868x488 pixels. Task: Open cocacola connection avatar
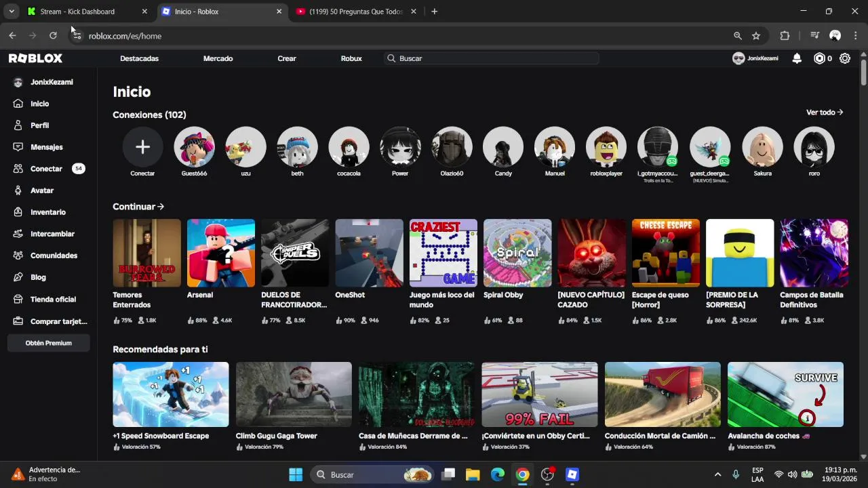(x=349, y=147)
